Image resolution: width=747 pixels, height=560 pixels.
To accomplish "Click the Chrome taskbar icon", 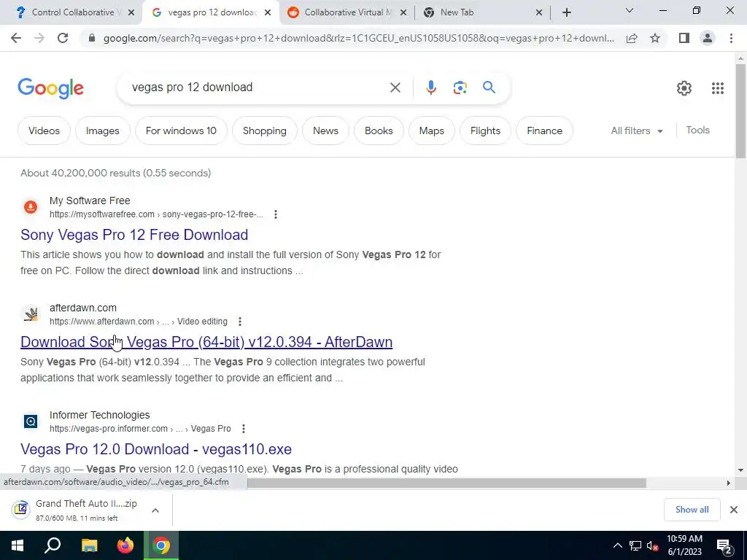I will click(161, 545).
